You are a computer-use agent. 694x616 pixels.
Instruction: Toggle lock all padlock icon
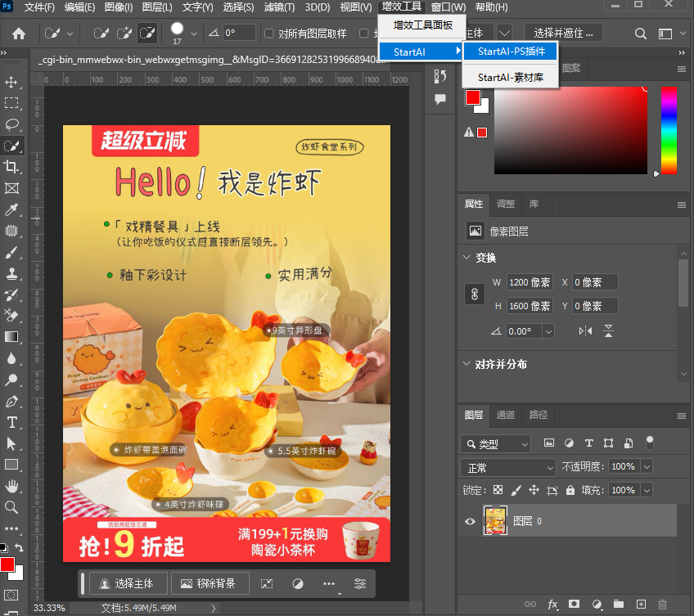[x=570, y=490]
